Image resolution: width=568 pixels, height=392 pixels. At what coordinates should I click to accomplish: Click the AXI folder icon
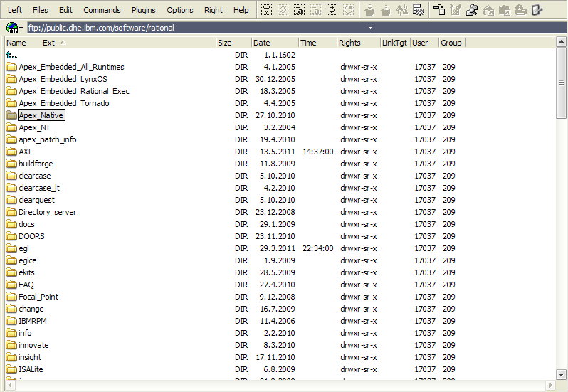click(x=11, y=152)
